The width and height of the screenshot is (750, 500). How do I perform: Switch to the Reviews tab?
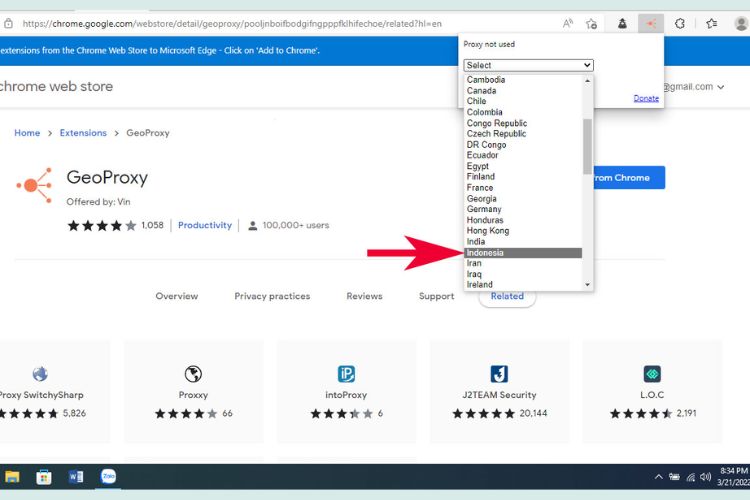(364, 296)
